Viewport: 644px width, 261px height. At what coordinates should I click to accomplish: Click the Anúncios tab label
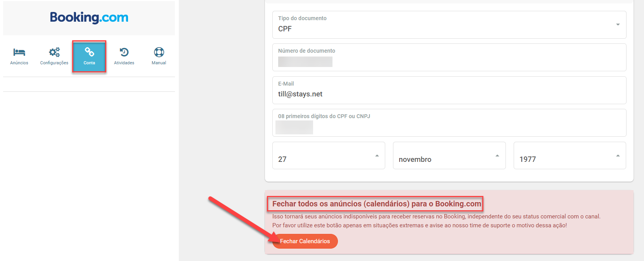pyautogui.click(x=19, y=63)
